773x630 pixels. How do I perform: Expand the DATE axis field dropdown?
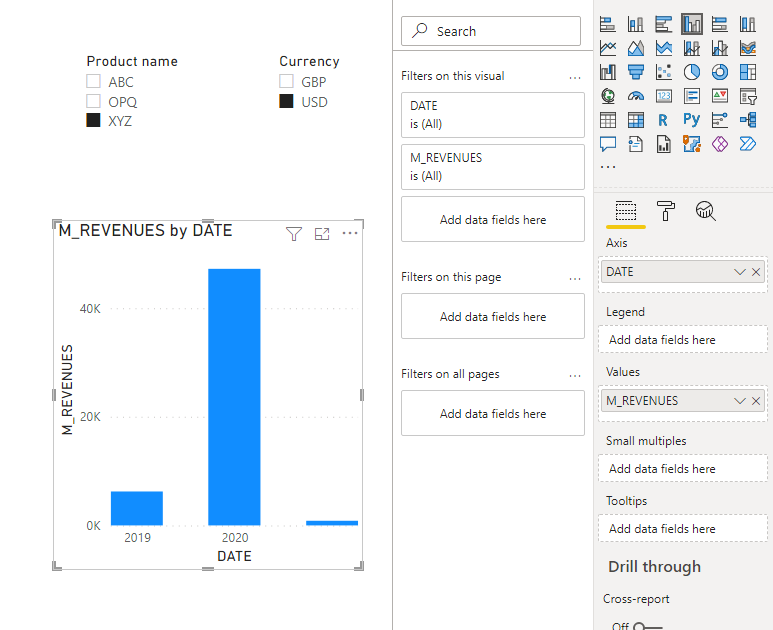tap(739, 272)
